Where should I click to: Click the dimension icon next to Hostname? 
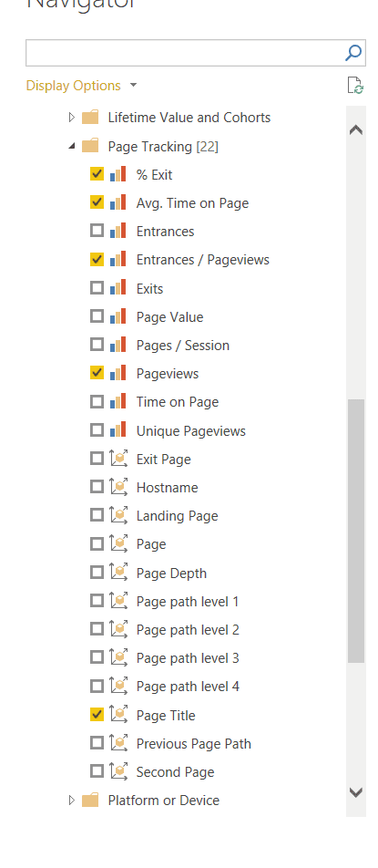(118, 487)
